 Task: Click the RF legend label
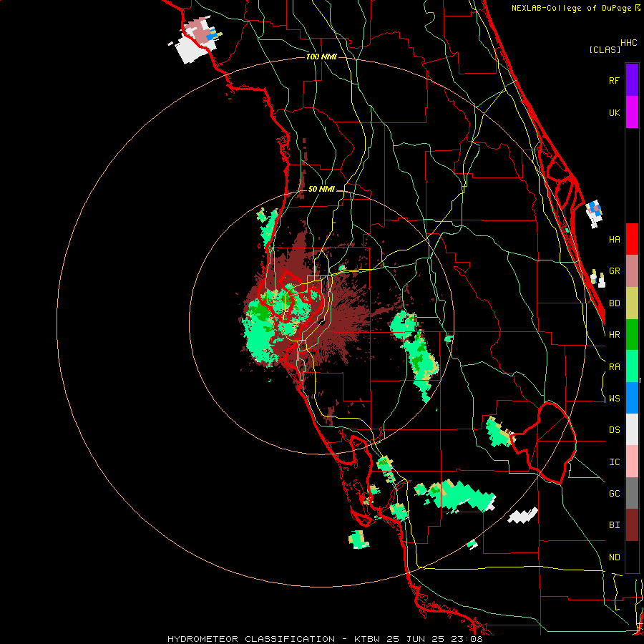pyautogui.click(x=614, y=81)
